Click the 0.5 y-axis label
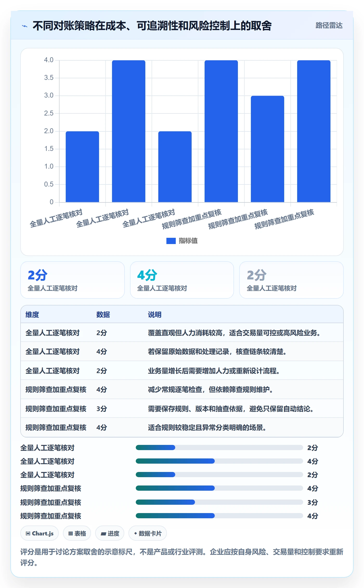This screenshot has width=364, height=588. point(49,184)
